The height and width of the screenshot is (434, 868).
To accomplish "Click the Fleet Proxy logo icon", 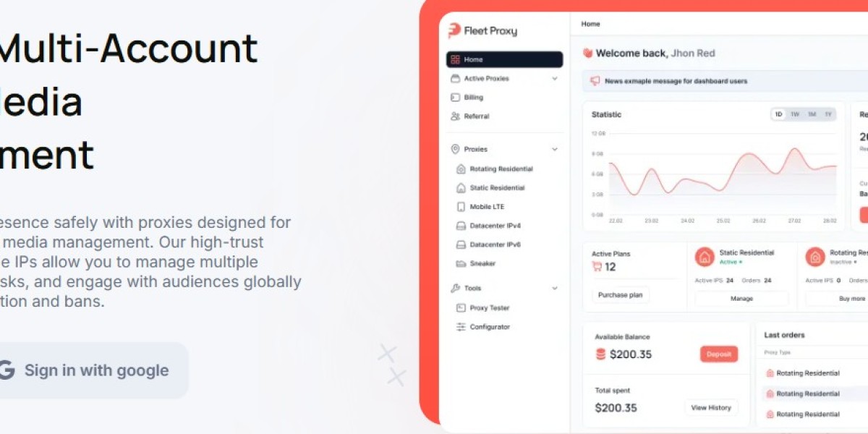I will [x=454, y=30].
